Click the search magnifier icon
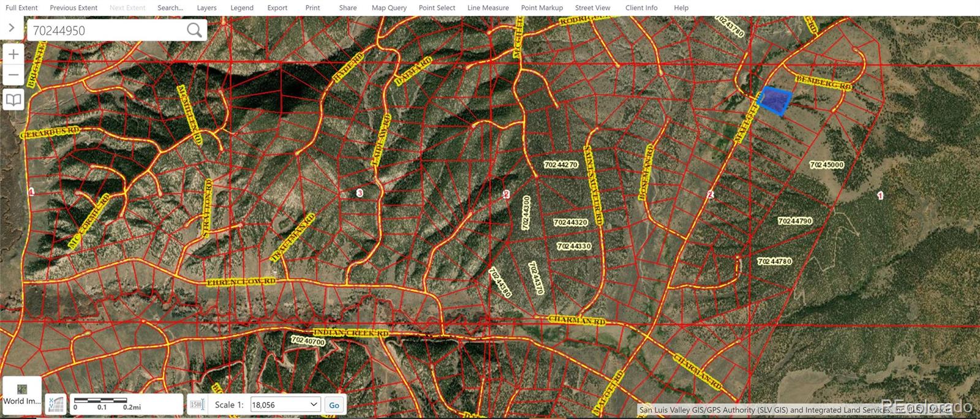This screenshot has width=980, height=419. 194,30
